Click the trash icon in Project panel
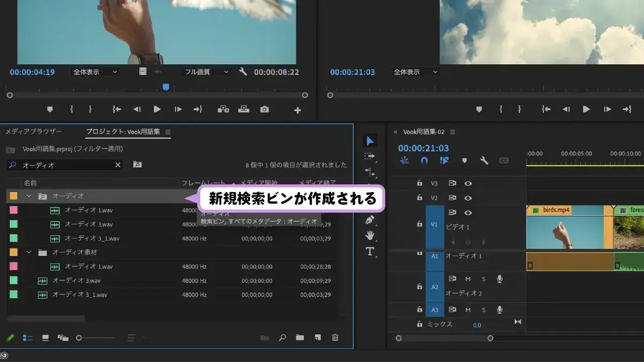The image size is (644, 362). pyautogui.click(x=335, y=337)
